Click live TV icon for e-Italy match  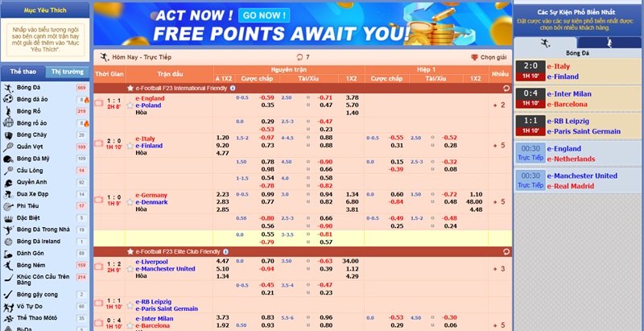click(98, 143)
